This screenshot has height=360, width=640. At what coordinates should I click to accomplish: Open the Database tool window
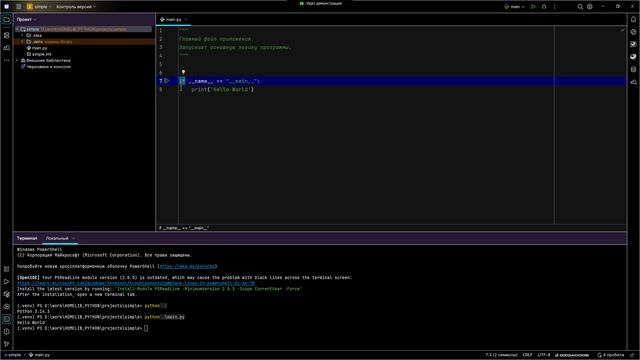633,69
